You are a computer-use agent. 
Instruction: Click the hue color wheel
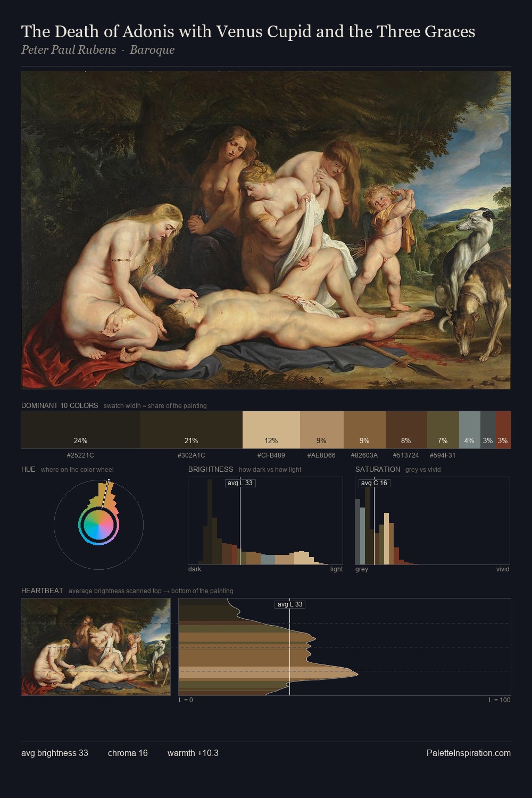coord(98,525)
